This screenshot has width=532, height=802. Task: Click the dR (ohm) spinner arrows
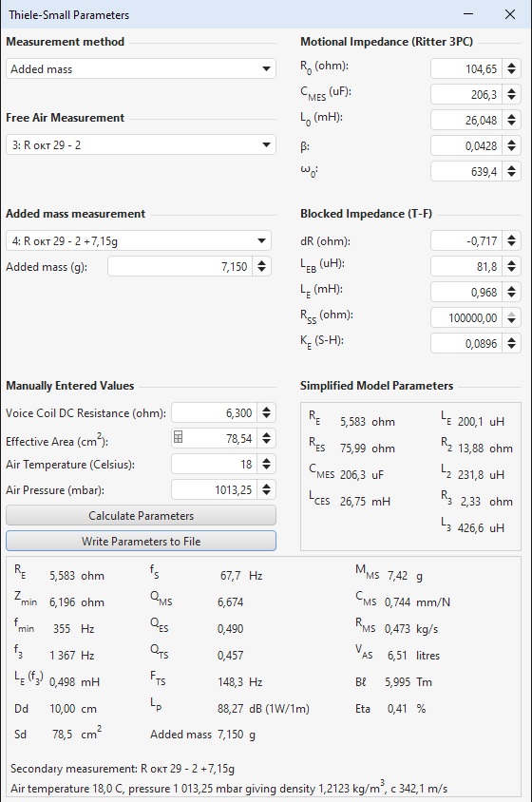(511, 240)
